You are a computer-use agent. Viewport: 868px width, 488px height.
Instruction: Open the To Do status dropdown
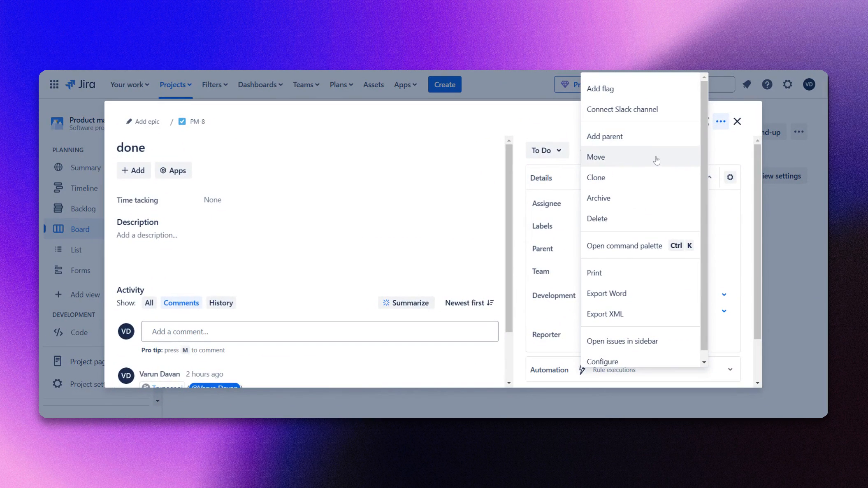[x=547, y=150]
